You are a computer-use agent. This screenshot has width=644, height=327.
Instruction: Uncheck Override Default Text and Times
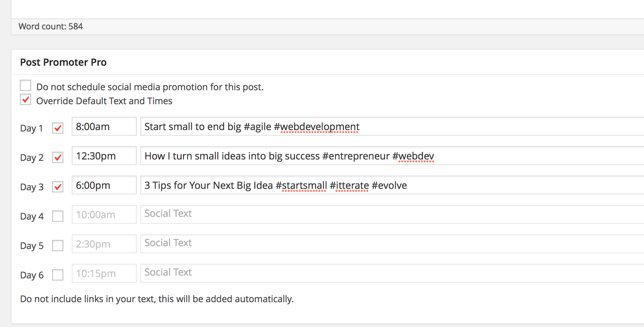pyautogui.click(x=26, y=100)
